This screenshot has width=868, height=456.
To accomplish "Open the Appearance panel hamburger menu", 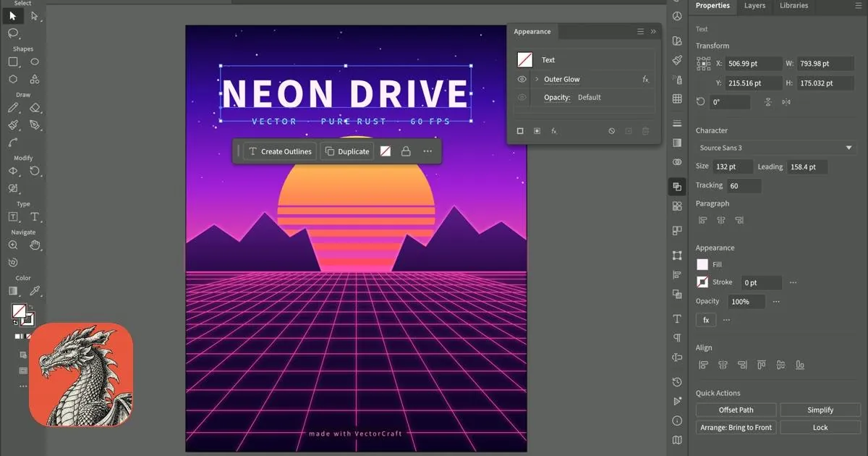I will click(640, 32).
